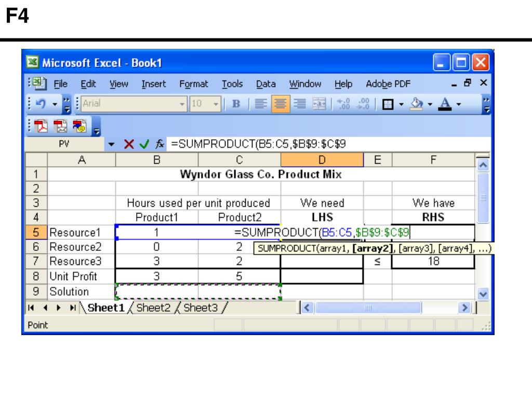The height and width of the screenshot is (399, 532).
Task: Cancel formula entry with red X
Action: (129, 144)
